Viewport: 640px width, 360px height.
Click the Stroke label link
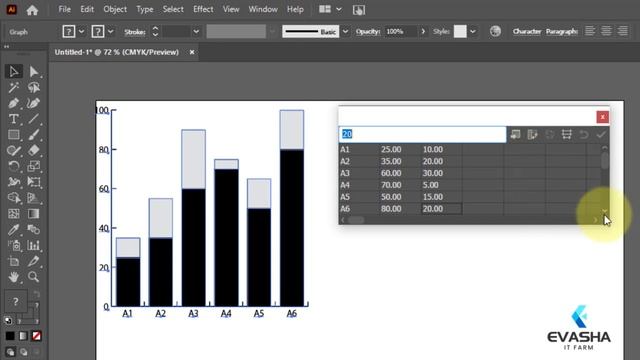[135, 32]
